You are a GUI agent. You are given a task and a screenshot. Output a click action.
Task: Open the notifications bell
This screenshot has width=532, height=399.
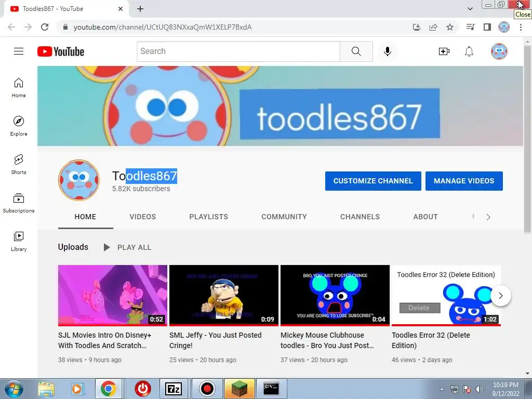click(x=469, y=51)
